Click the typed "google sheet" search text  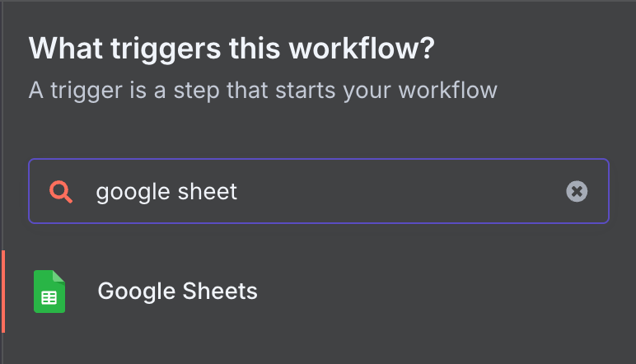[x=166, y=192]
